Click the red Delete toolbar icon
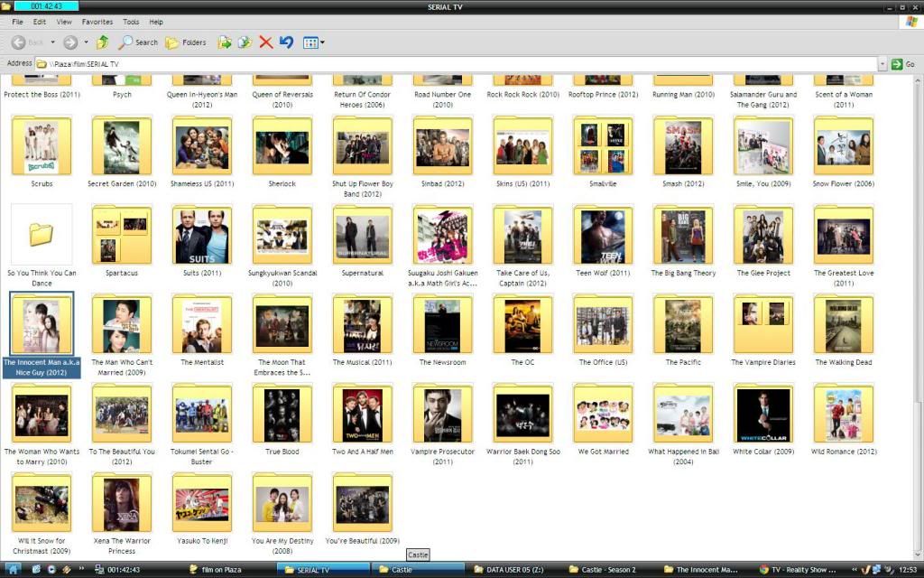Viewport: 924px width, 578px height. pos(265,42)
